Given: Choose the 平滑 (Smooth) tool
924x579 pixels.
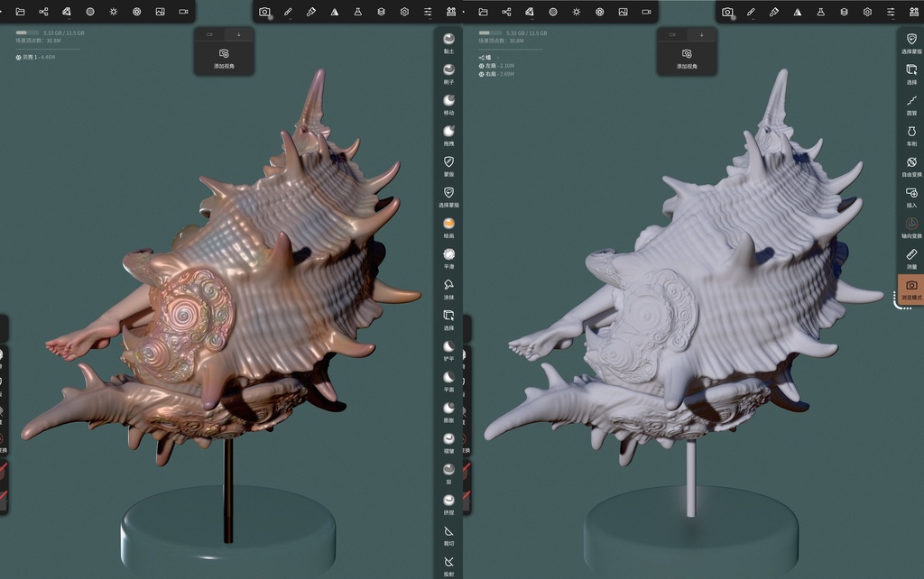Looking at the screenshot, I should (x=448, y=255).
